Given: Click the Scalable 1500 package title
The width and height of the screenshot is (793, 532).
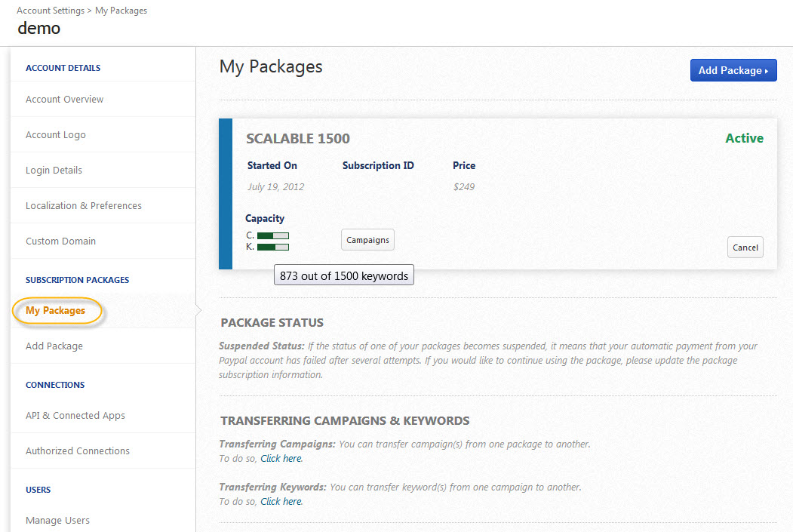Looking at the screenshot, I should coord(298,139).
